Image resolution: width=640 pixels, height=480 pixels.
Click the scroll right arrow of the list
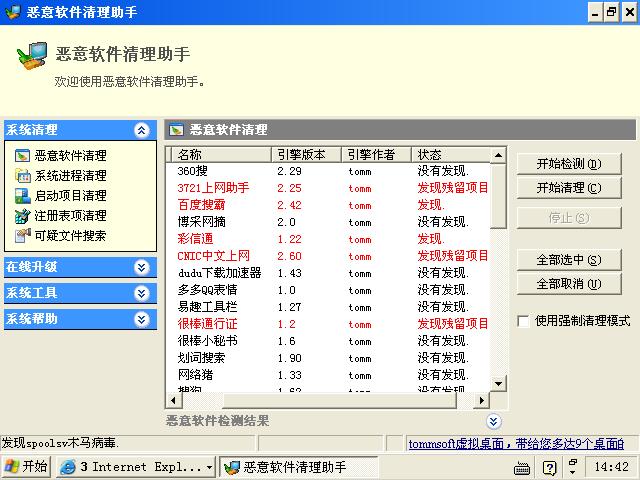482,400
